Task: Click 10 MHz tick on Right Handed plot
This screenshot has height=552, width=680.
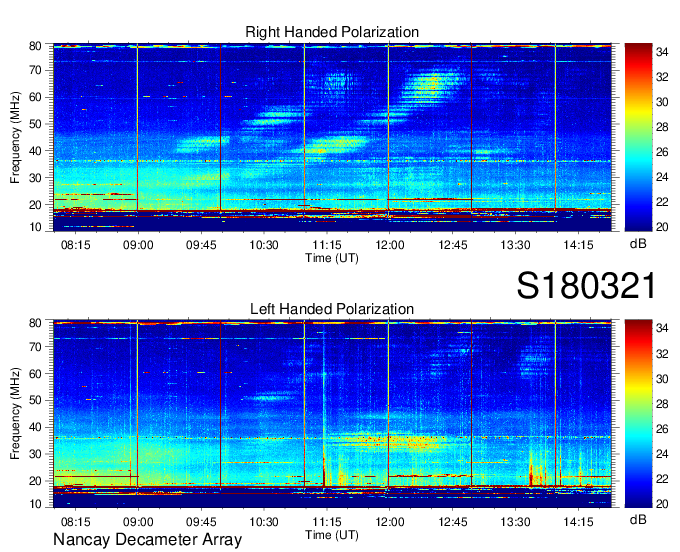Action: pyautogui.click(x=35, y=227)
